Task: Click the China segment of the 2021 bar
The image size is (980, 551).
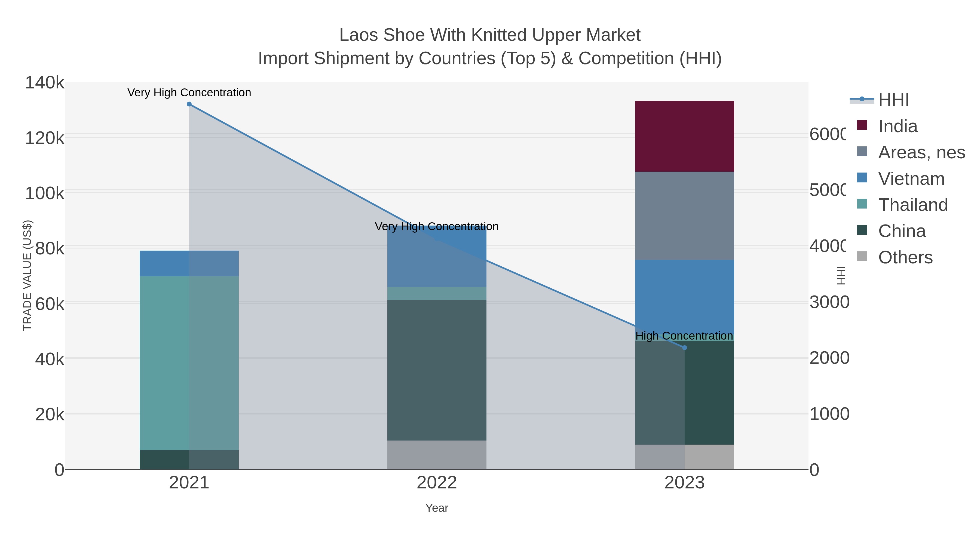Action: click(189, 460)
